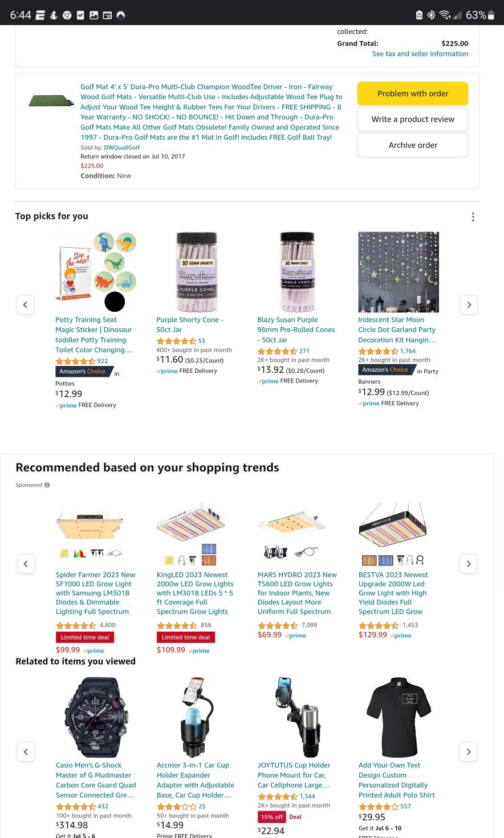The height and width of the screenshot is (838, 504).
Task: Click the Sponsored info icon
Action: (47, 485)
